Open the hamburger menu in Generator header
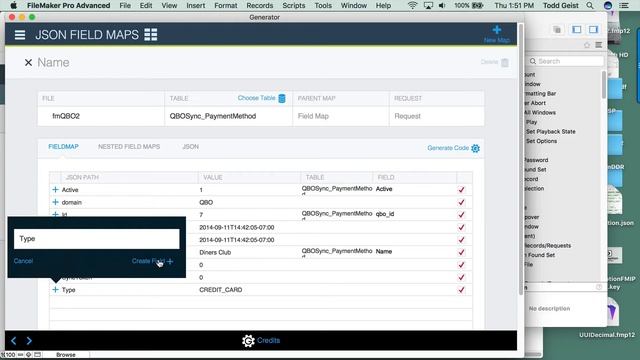The height and width of the screenshot is (360, 640). click(20, 35)
